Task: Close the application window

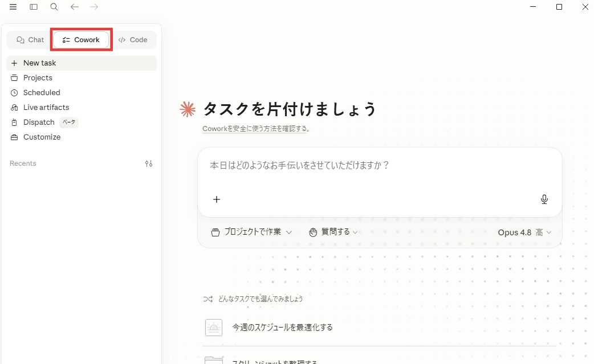Action: pyautogui.click(x=585, y=7)
